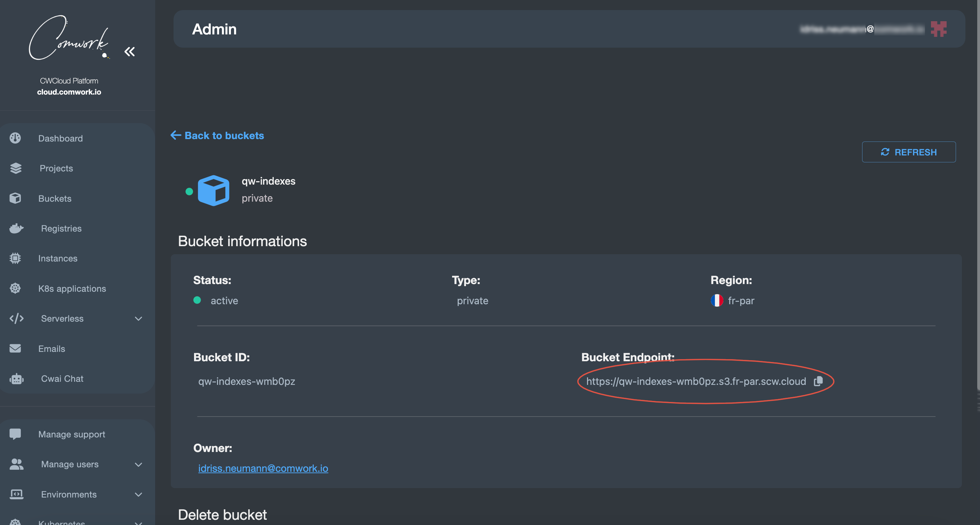Click the back arrow icon
980x525 pixels.
(x=175, y=135)
